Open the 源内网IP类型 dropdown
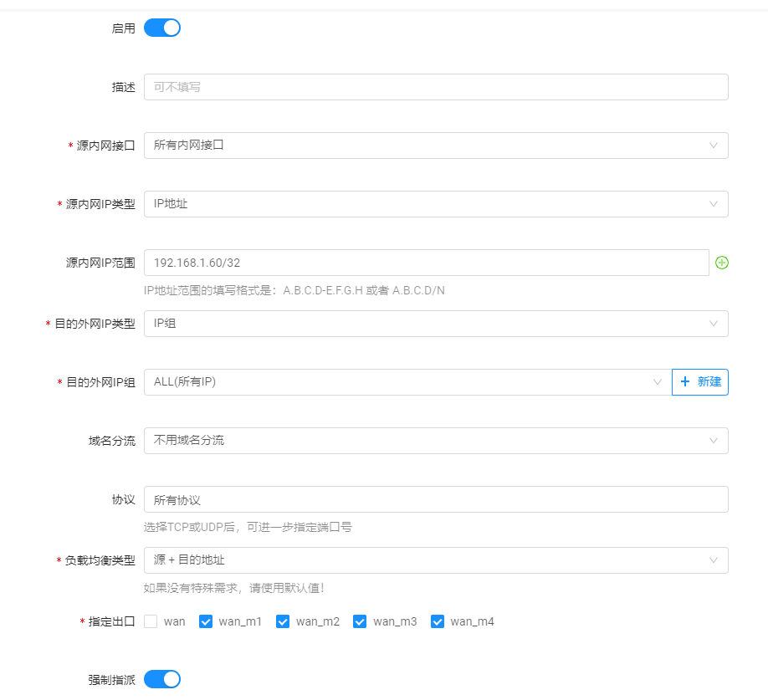 pyautogui.click(x=436, y=204)
